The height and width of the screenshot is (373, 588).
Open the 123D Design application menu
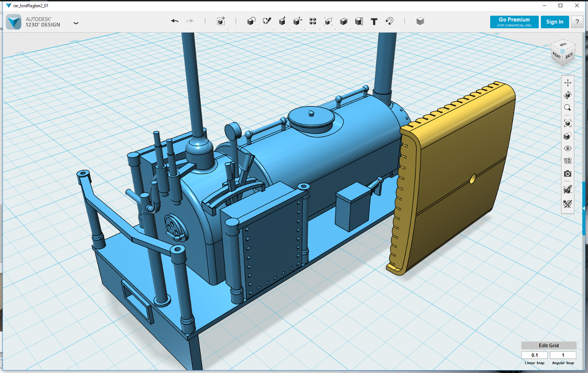point(76,23)
